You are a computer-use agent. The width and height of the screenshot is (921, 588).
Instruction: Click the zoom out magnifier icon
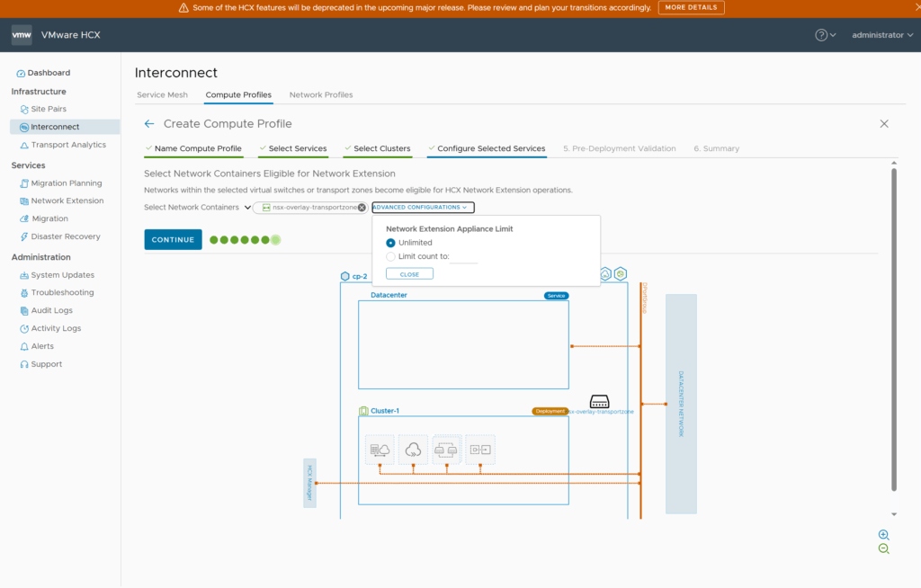coord(883,549)
